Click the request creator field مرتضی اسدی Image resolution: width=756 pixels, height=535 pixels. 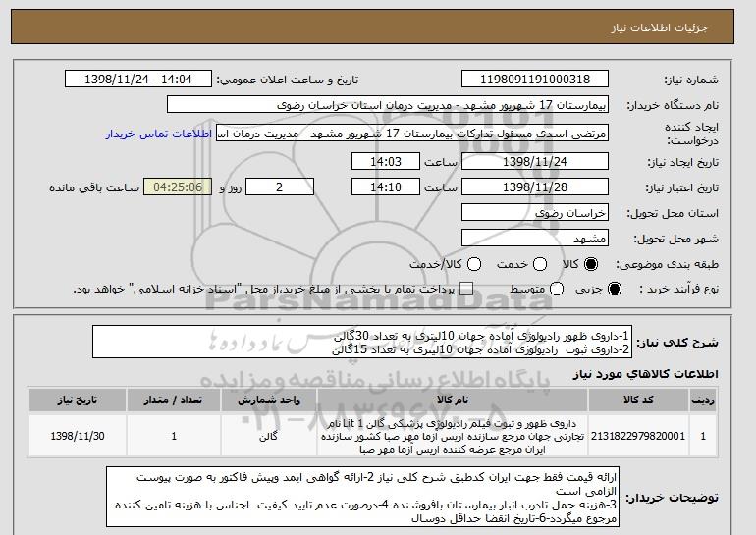coord(412,134)
